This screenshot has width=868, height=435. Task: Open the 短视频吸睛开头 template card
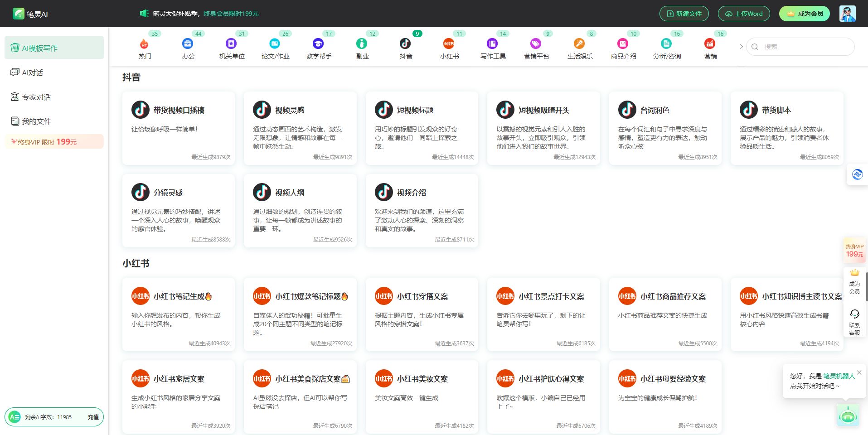point(543,128)
